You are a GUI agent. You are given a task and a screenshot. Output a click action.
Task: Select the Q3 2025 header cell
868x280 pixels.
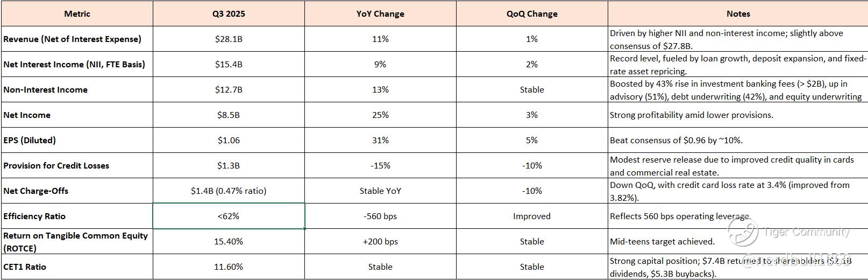pyautogui.click(x=229, y=13)
